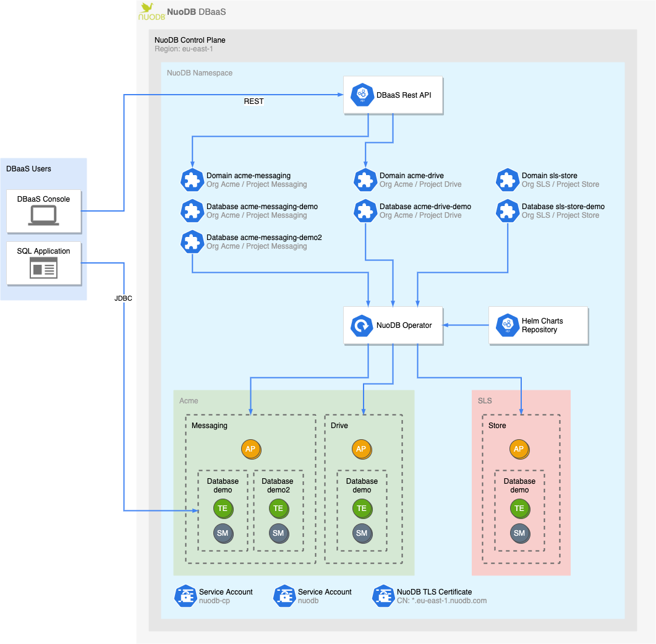Select the Domain acme-drive puzzle icon
Image resolution: width=656 pixels, height=644 pixels.
(365, 179)
